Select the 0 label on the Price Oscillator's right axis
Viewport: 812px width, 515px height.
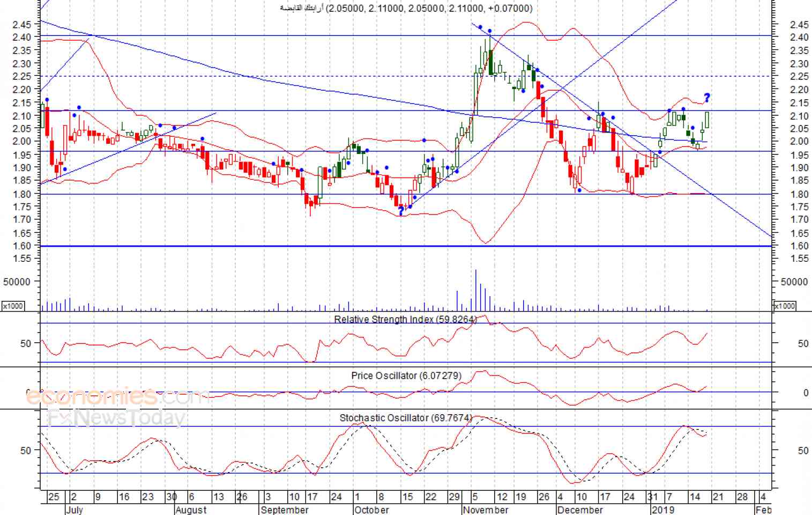click(806, 393)
